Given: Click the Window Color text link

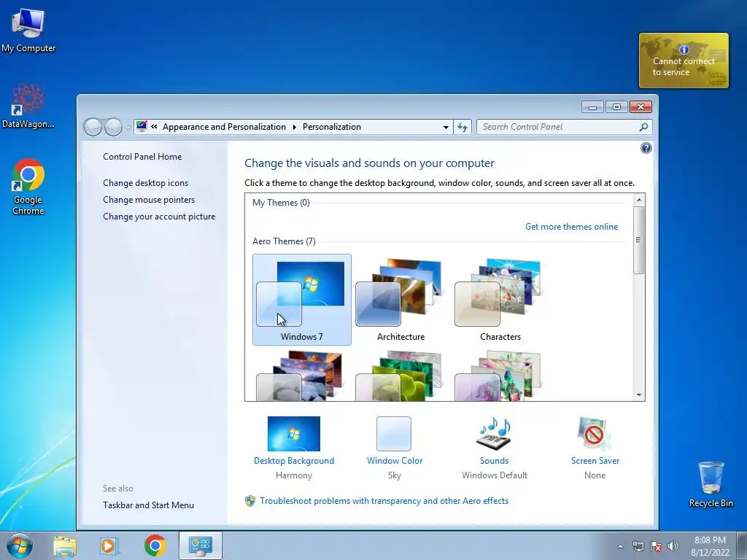Looking at the screenshot, I should point(395,461).
